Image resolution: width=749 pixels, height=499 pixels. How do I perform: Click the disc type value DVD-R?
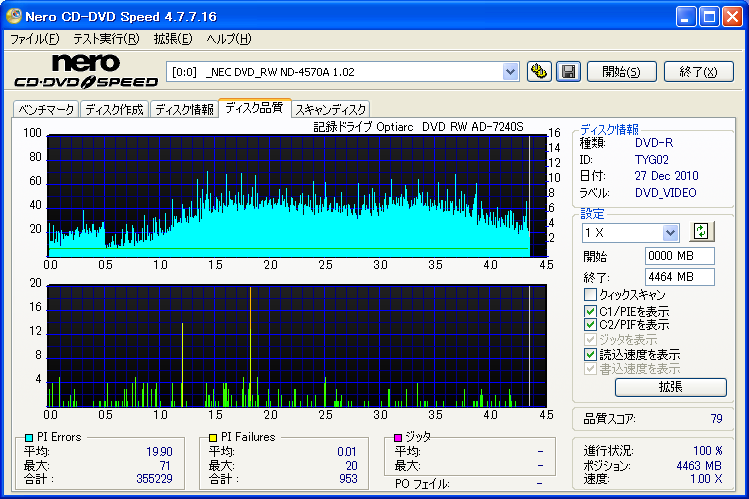[654, 143]
